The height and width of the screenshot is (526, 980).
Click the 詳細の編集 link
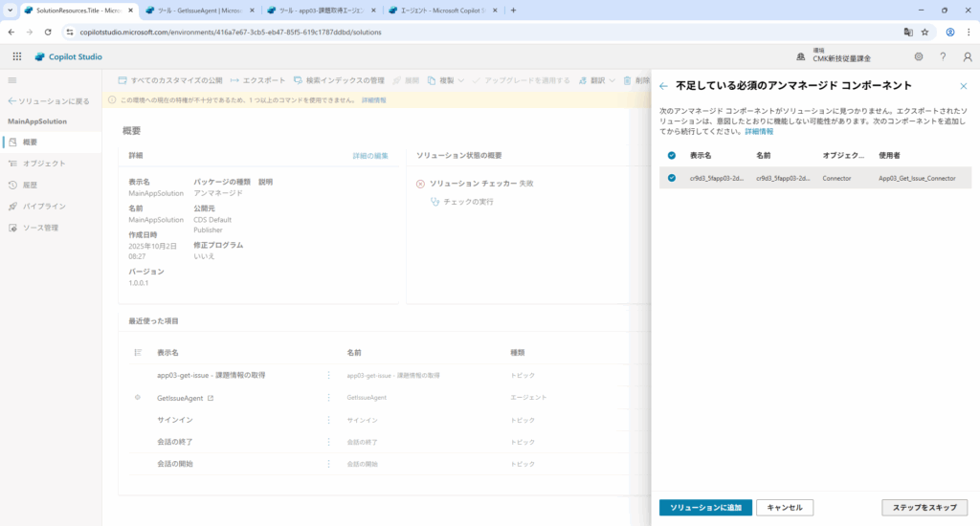pos(370,155)
